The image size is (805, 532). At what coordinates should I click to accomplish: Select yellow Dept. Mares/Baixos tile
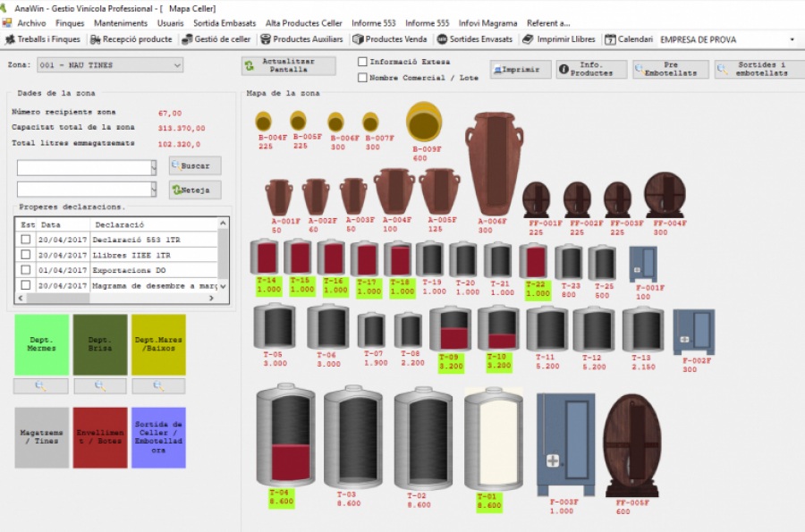point(158,344)
